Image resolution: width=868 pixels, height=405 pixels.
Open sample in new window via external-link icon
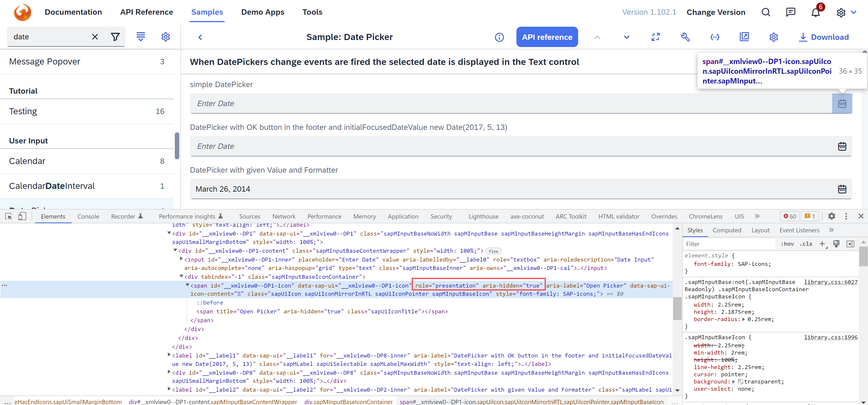pyautogui.click(x=744, y=37)
